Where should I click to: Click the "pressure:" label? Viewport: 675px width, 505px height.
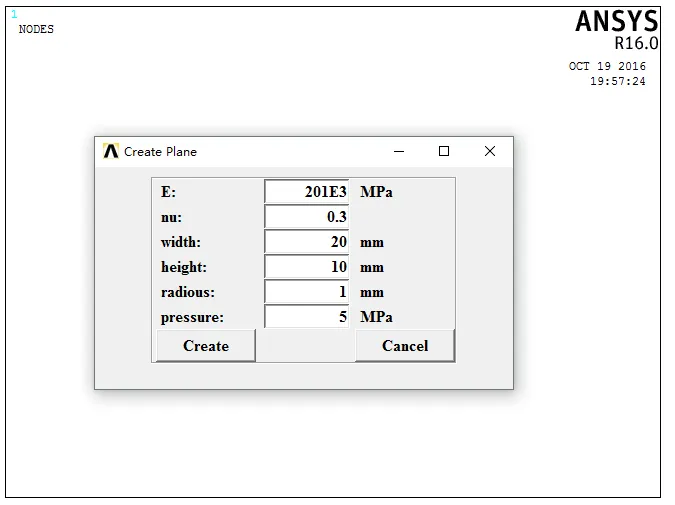click(x=192, y=317)
